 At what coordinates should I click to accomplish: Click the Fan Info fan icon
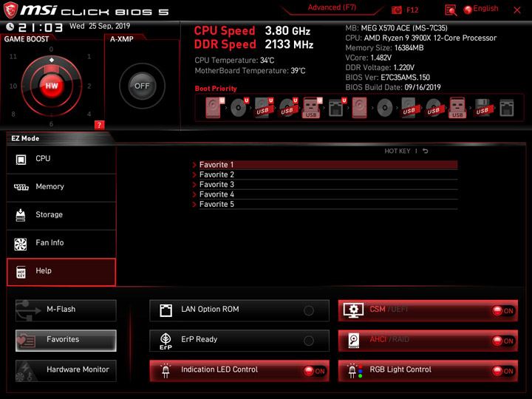21,244
